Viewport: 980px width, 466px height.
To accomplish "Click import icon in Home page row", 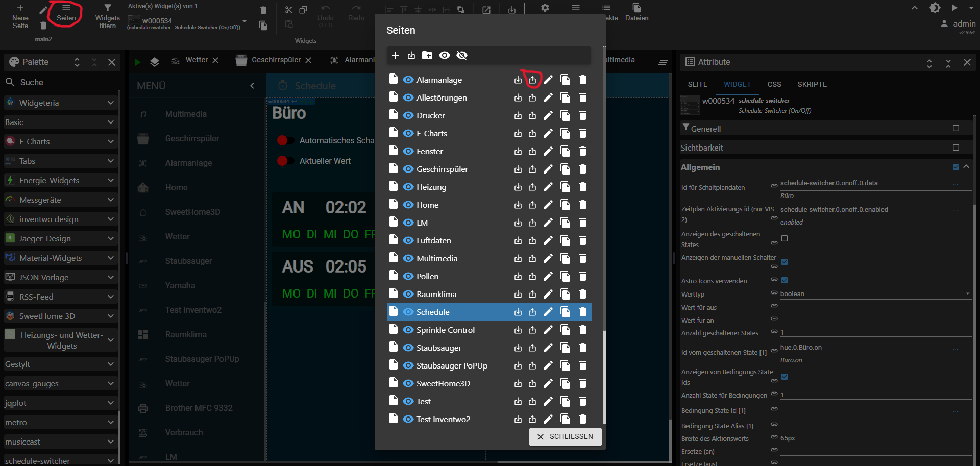I will 518,205.
